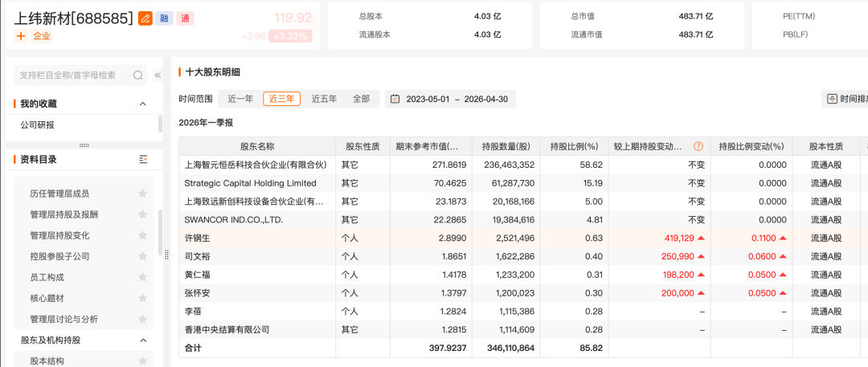Click the collapse sidebar double-arrow icon
Image resolution: width=868 pixels, height=367 pixels.
pos(158,75)
